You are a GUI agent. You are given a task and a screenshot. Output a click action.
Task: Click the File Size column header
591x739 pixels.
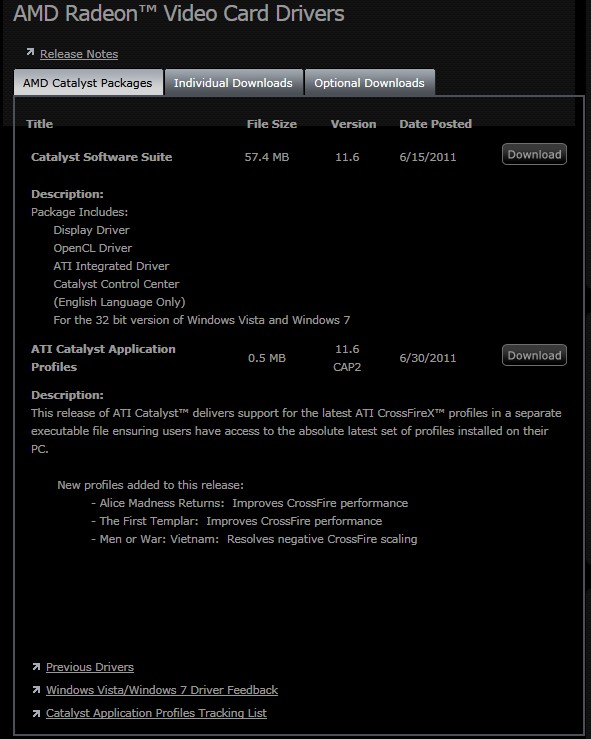click(272, 124)
